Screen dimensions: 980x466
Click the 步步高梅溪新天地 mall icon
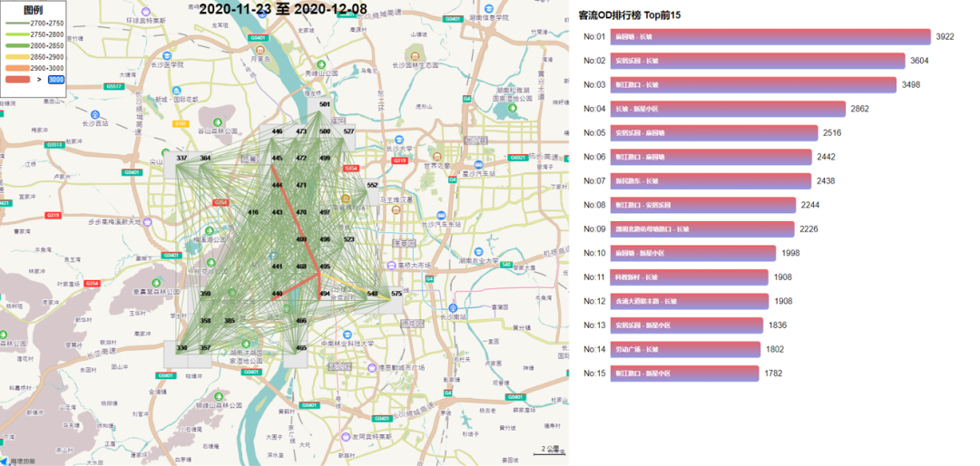click(148, 222)
